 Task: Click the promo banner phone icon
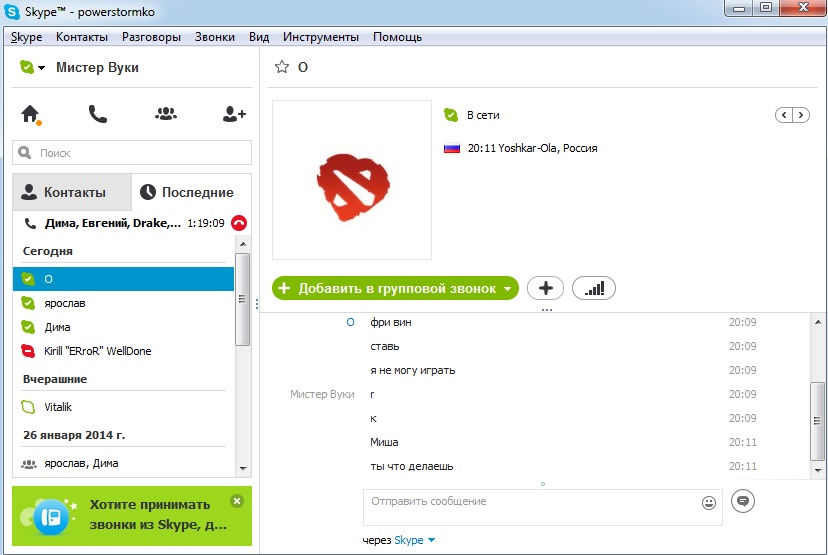pyautogui.click(x=51, y=517)
